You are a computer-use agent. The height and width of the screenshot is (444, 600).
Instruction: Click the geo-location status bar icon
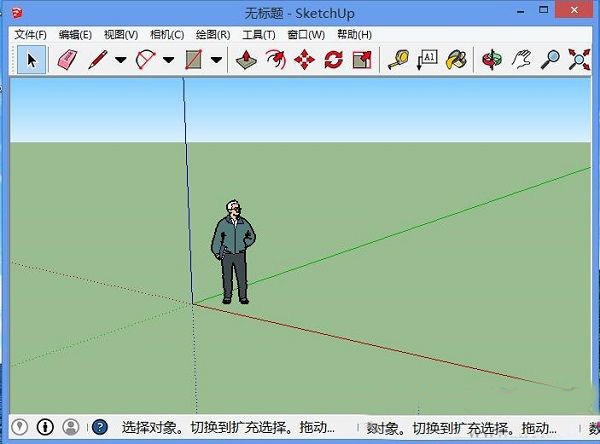point(21,427)
